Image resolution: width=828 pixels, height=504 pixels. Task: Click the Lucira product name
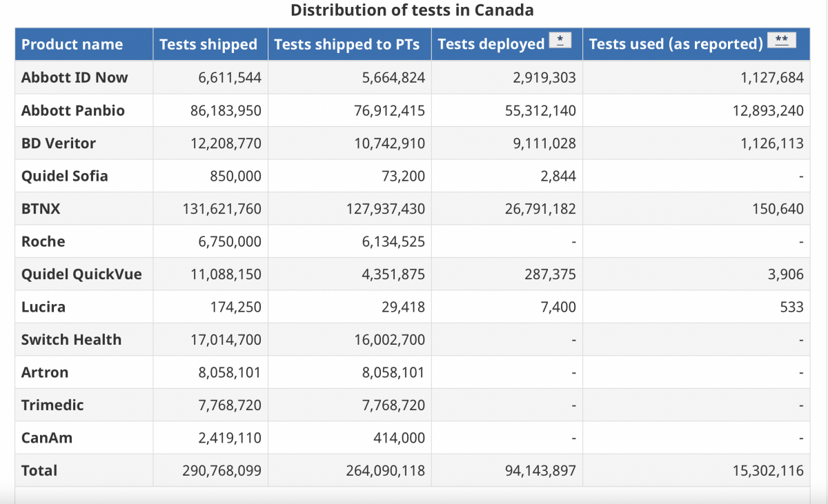click(x=43, y=308)
